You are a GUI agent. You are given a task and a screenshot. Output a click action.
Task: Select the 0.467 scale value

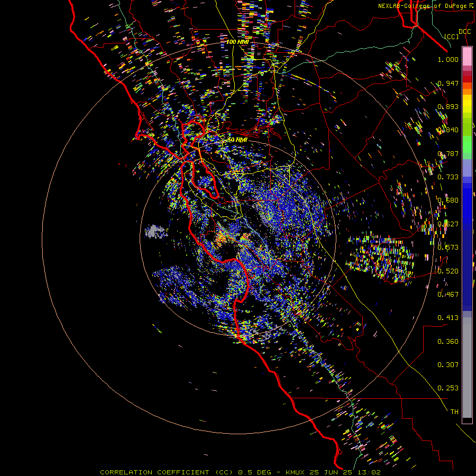click(x=448, y=295)
